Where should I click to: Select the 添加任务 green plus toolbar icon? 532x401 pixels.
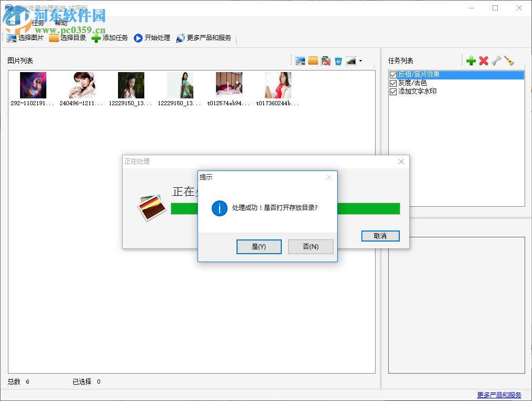tap(96, 37)
